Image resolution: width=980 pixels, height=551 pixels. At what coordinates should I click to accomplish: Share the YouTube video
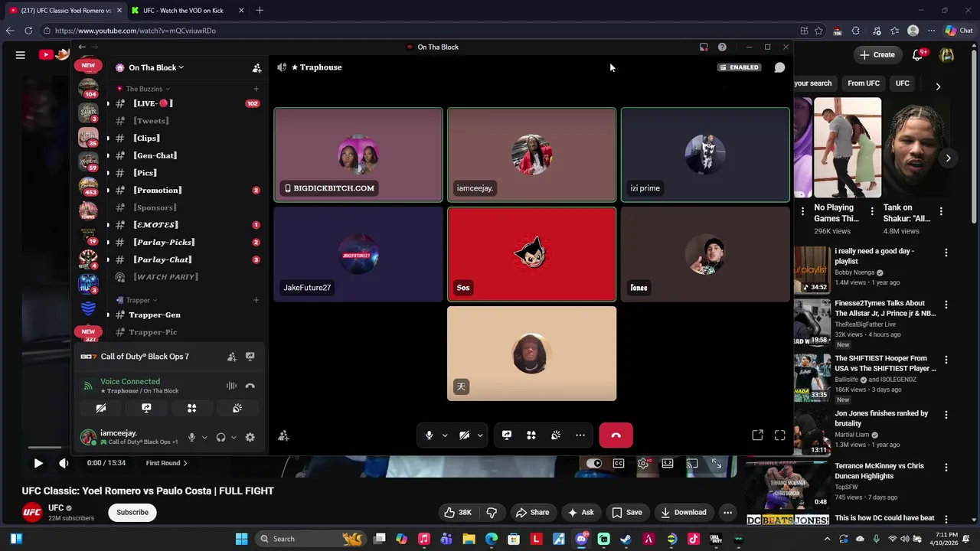532,512
